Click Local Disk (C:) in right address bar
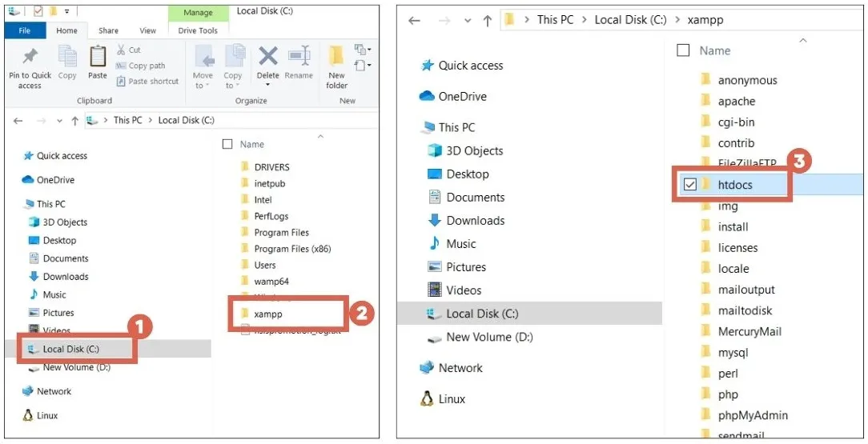The width and height of the screenshot is (868, 444). pos(630,20)
